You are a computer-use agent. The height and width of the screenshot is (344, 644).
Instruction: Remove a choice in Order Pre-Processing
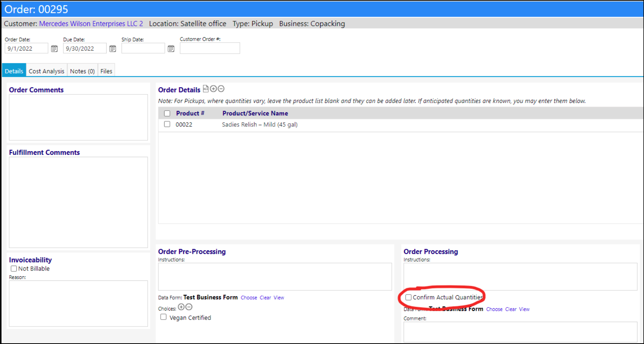point(189,307)
